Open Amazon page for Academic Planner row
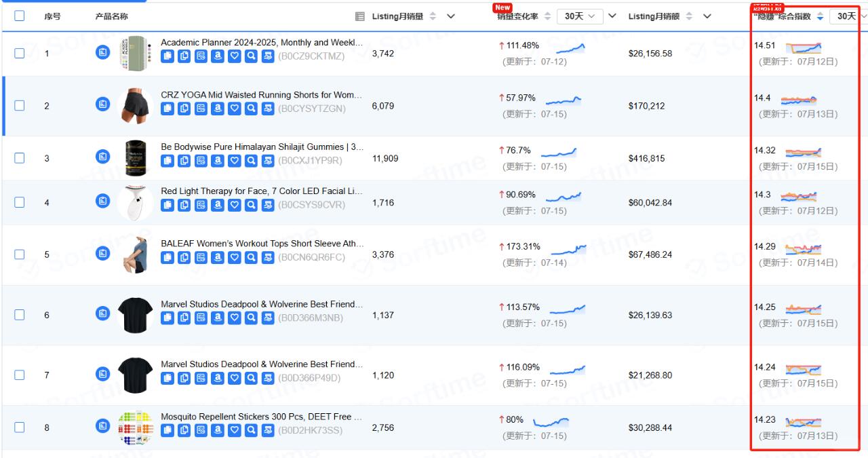This screenshot has height=458, width=868. pos(218,56)
